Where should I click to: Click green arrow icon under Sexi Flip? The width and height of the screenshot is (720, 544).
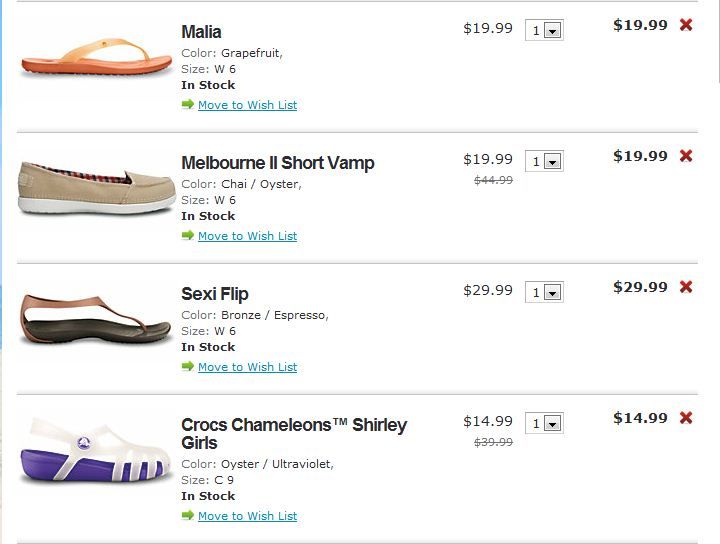188,366
